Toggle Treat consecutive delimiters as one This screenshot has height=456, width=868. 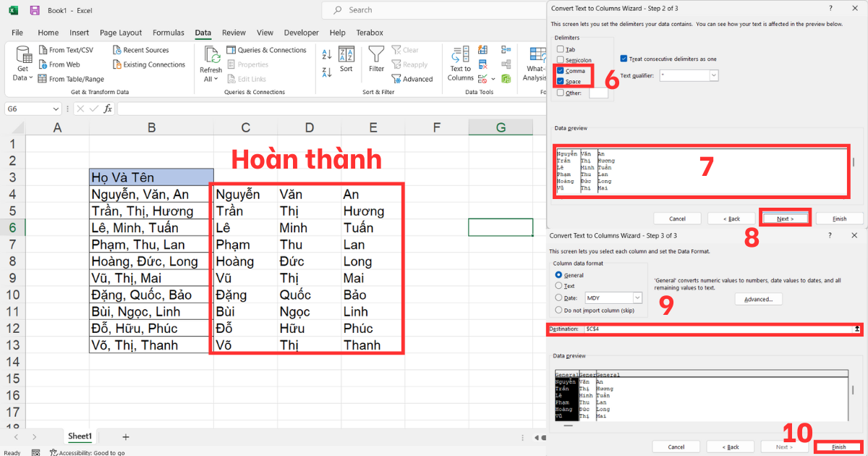(x=624, y=59)
